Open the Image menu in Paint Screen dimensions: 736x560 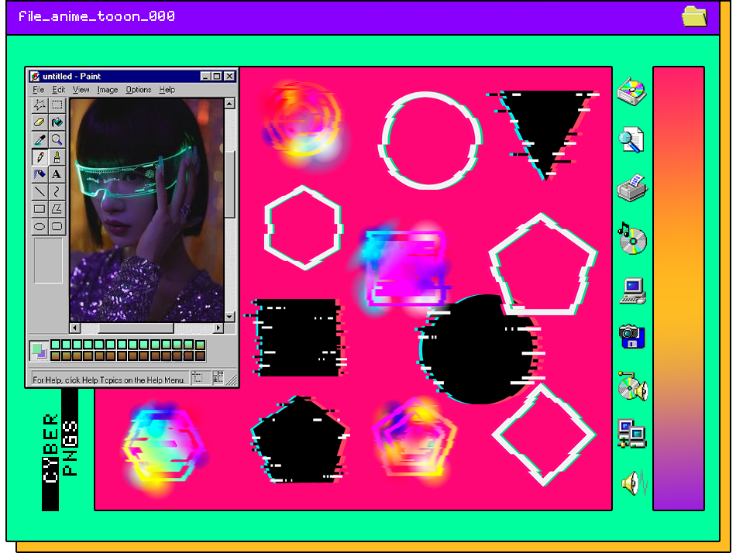[108, 90]
